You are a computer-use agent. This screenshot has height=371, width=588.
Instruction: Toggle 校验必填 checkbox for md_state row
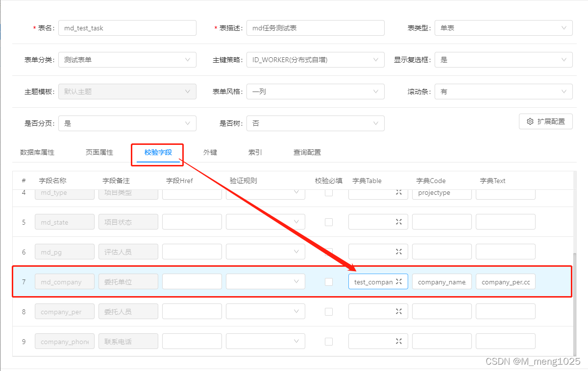(329, 222)
